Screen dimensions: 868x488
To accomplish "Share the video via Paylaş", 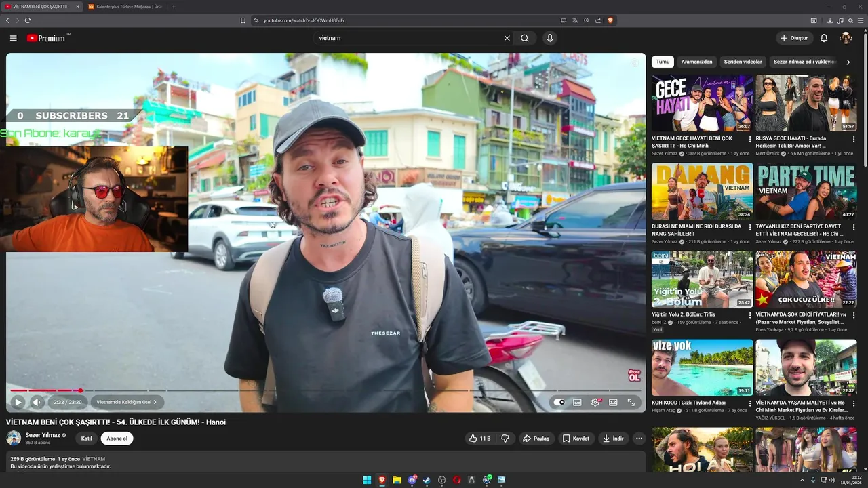I will 536,439.
